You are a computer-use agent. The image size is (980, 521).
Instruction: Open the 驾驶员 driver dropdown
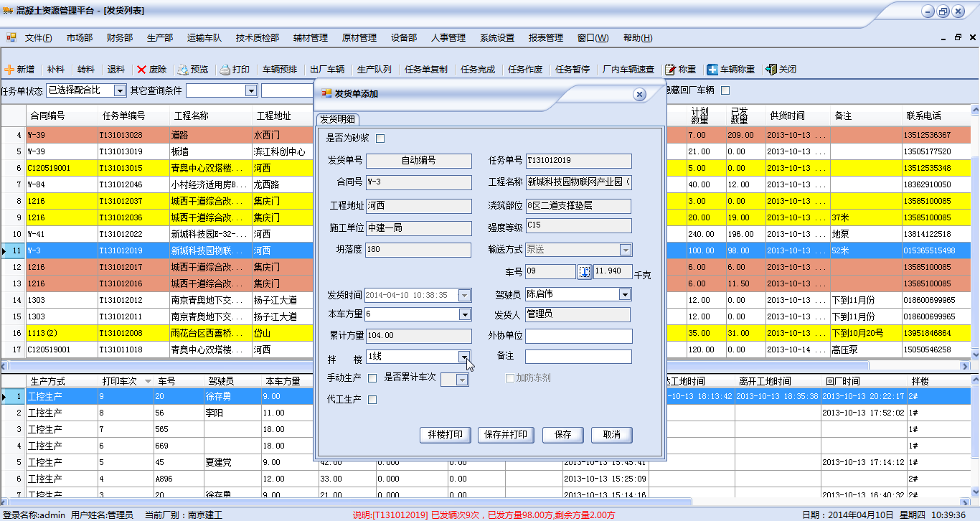click(625, 294)
